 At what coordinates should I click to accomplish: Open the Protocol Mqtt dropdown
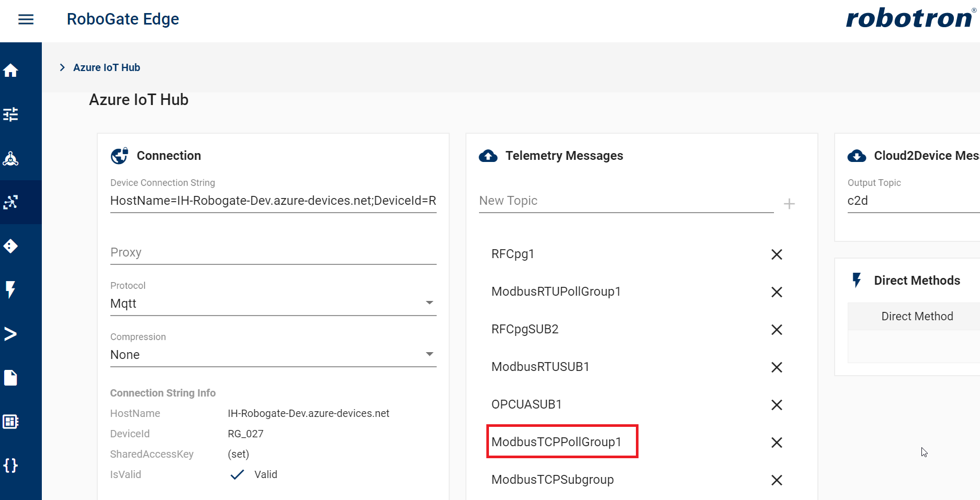[273, 304]
